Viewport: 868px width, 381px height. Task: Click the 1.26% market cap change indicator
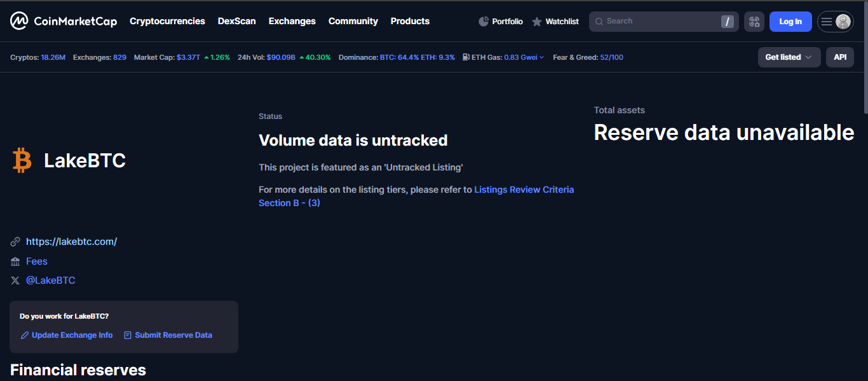pyautogui.click(x=217, y=57)
